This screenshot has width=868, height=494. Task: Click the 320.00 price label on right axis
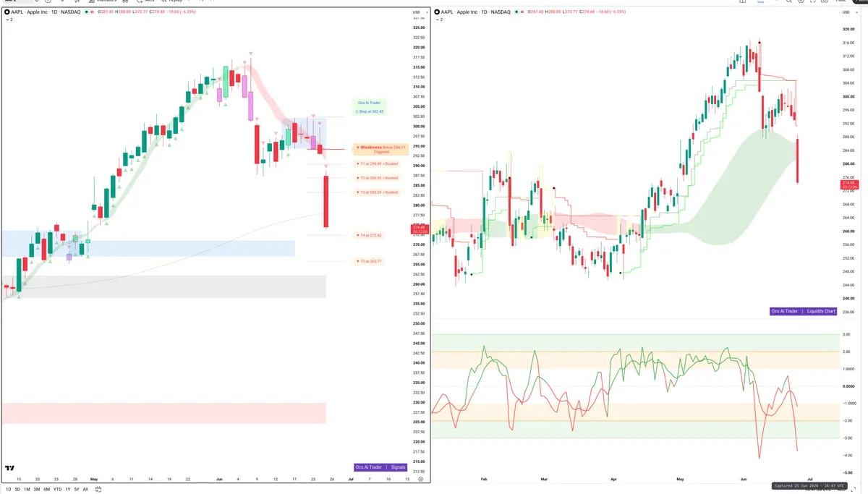tap(849, 30)
